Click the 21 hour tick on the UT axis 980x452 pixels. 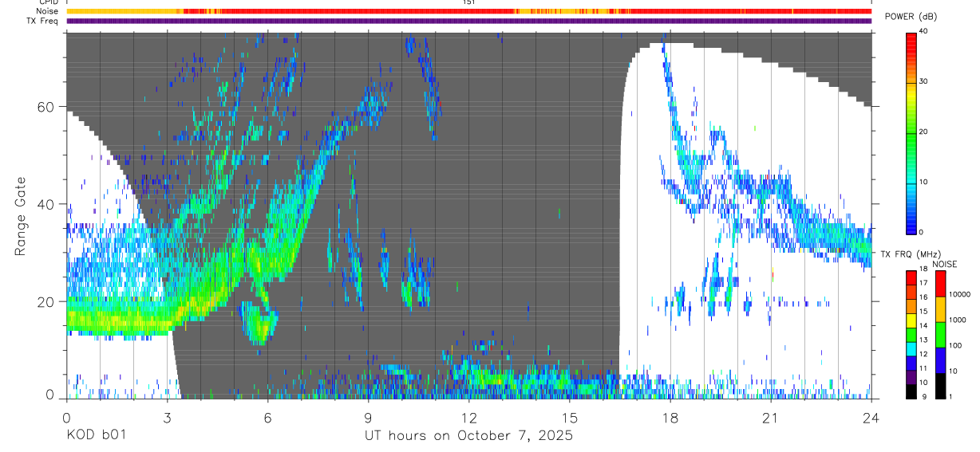point(771,417)
